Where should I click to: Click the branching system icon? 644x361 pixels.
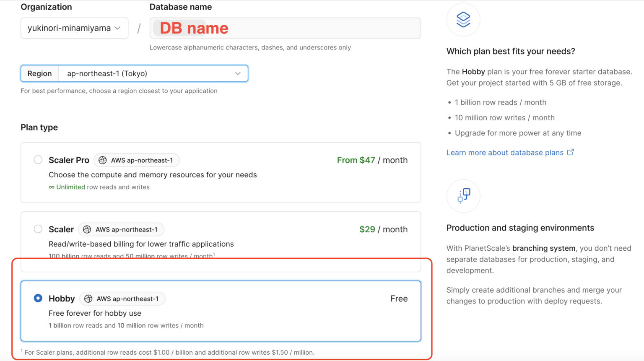(463, 196)
